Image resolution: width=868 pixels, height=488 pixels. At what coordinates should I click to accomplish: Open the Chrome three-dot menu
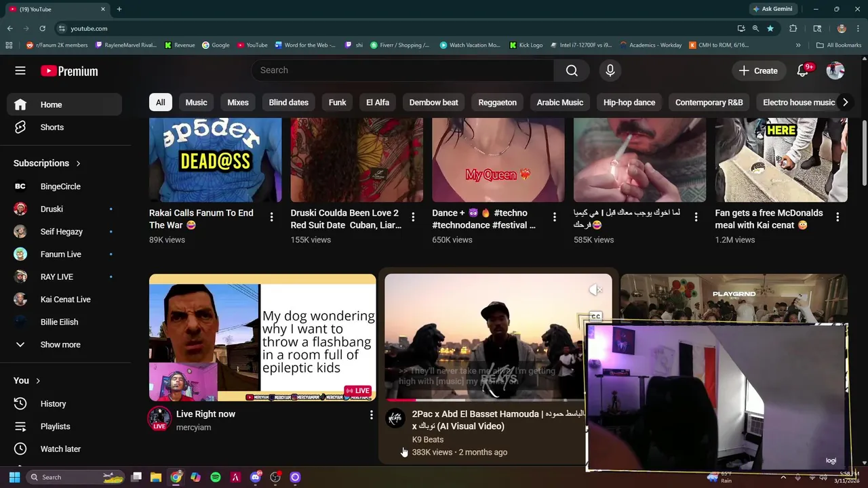(857, 28)
